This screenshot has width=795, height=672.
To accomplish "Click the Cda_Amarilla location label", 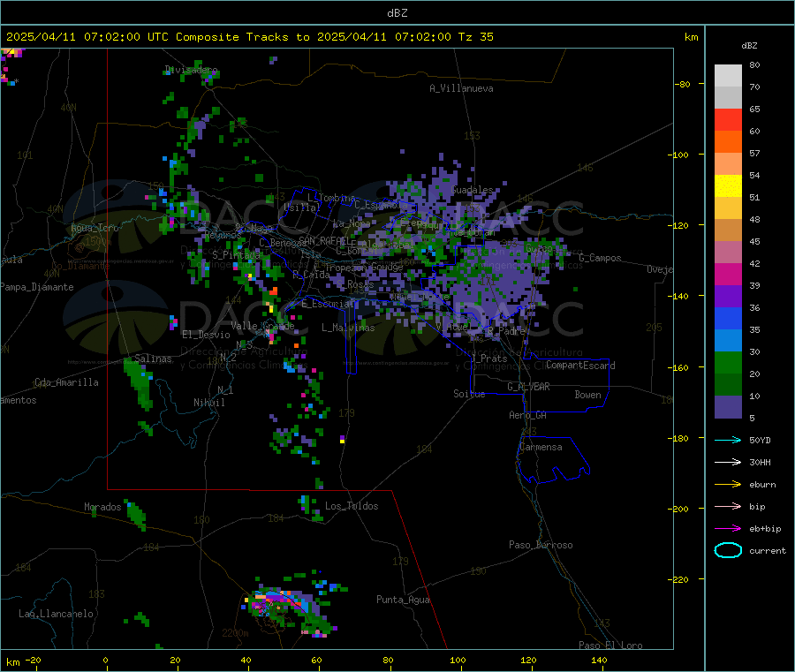I will coord(66,382).
